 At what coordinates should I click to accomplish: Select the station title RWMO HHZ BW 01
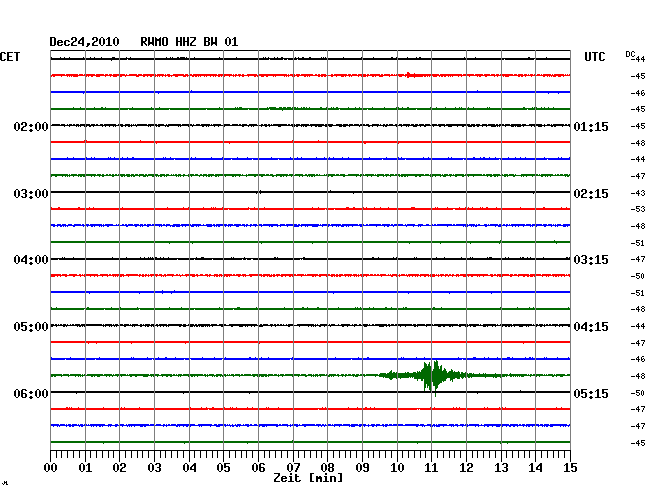pyautogui.click(x=189, y=42)
